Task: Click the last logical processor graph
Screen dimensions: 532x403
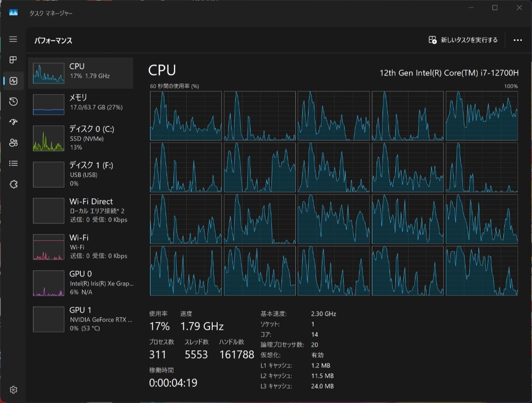Action: coord(482,271)
